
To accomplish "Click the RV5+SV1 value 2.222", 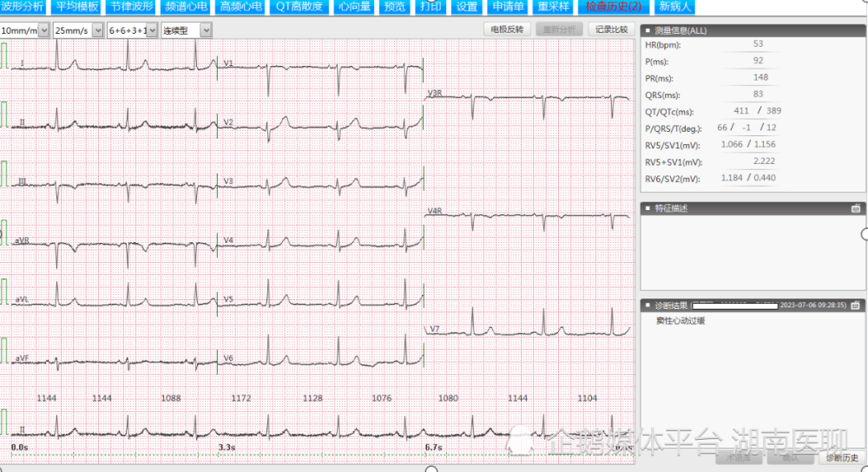I will point(764,161).
